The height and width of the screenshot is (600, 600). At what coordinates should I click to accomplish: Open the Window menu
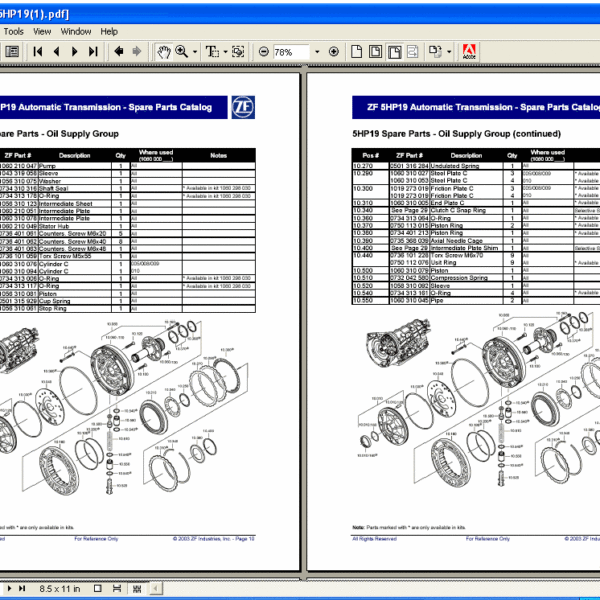[x=76, y=31]
